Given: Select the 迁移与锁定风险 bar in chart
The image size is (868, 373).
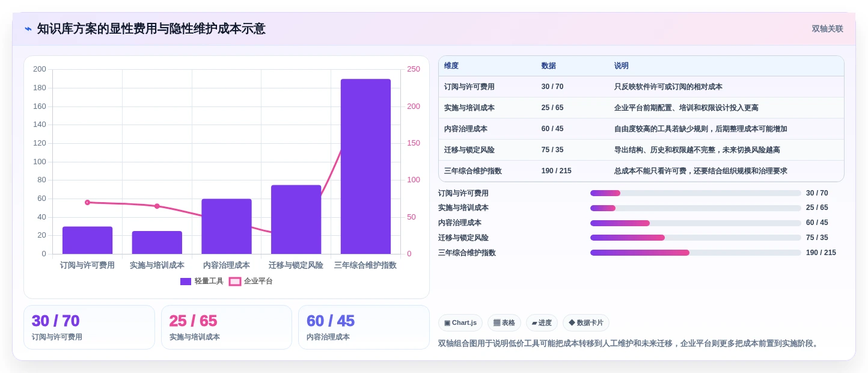Looking at the screenshot, I should [296, 220].
